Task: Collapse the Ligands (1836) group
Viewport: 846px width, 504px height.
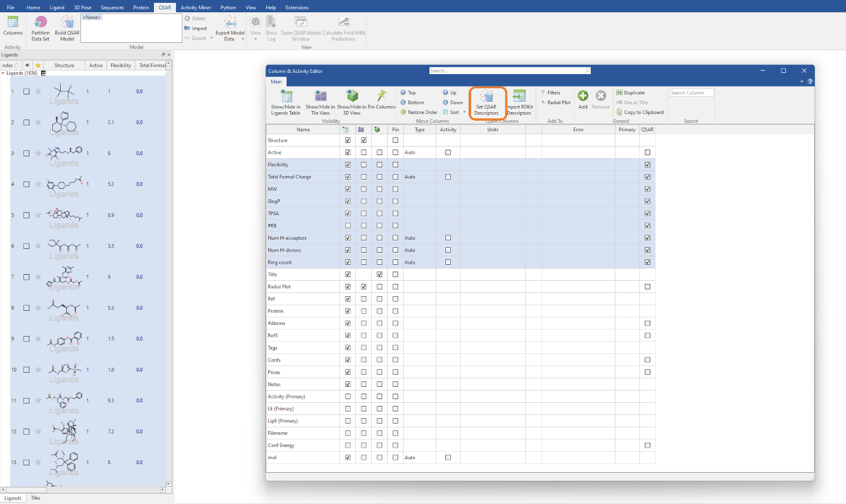Action: pyautogui.click(x=2, y=73)
